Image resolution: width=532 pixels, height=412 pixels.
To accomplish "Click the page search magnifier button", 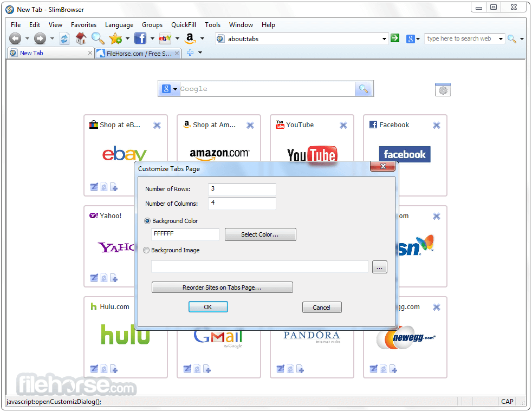I will tap(364, 89).
